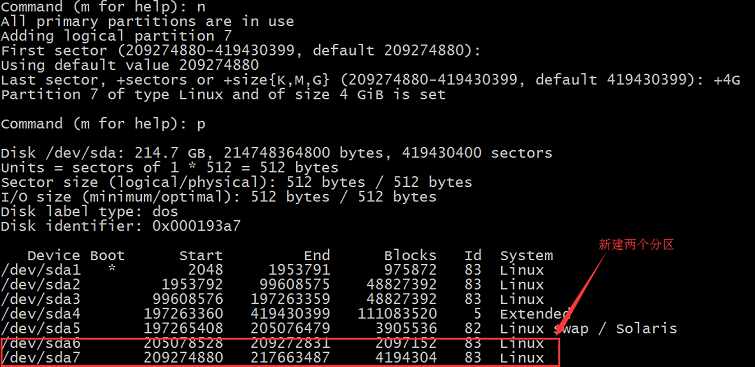The image size is (755, 367).
Task: Click the 'Adding logical partition 7' line
Action: (x=117, y=36)
